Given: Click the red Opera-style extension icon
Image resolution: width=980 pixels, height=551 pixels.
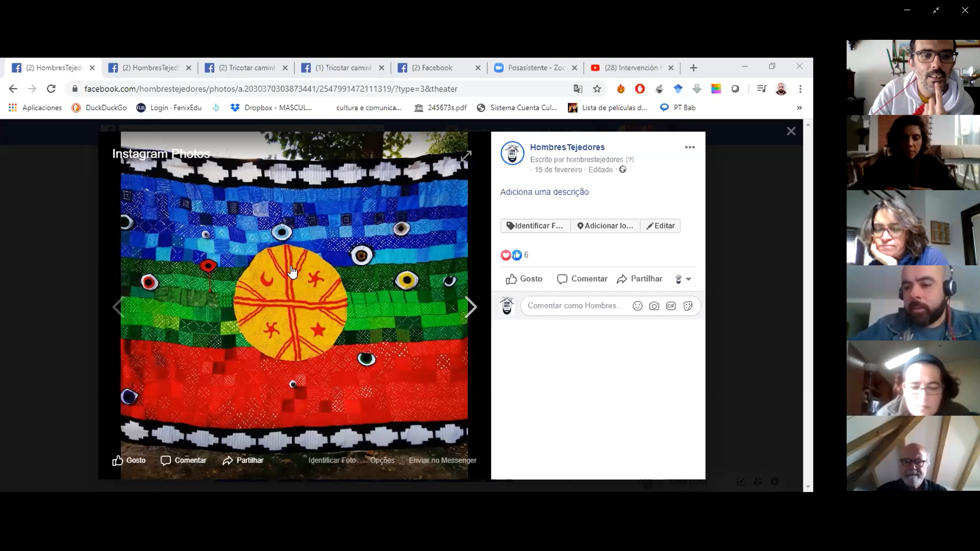Looking at the screenshot, I should click(x=640, y=89).
